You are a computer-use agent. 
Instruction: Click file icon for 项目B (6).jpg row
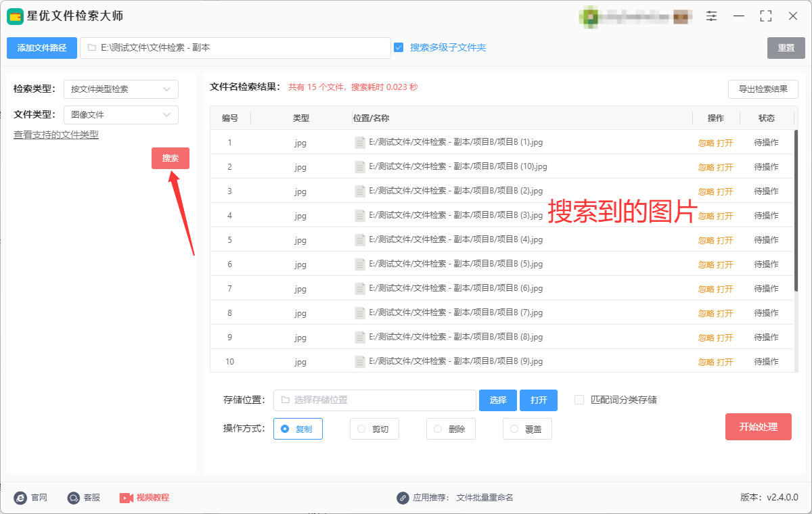(x=360, y=289)
